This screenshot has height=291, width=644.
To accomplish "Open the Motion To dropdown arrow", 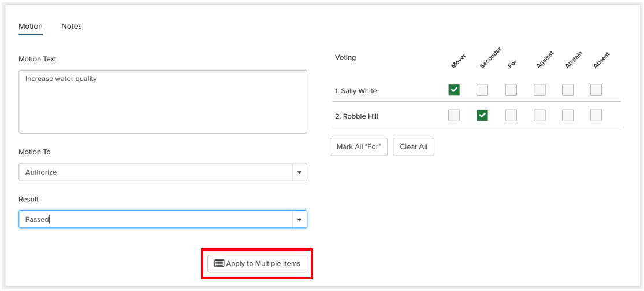I will 299,172.
